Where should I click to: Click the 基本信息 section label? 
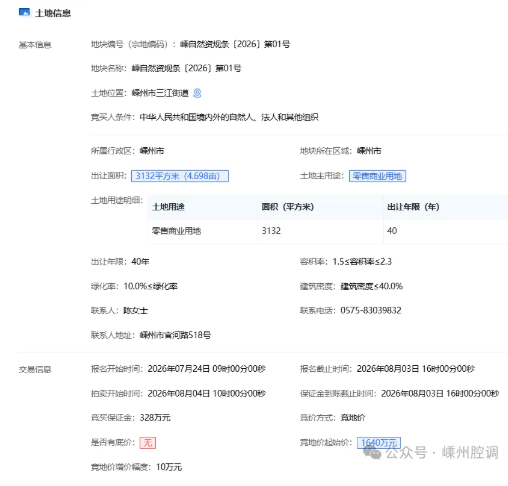(35, 45)
